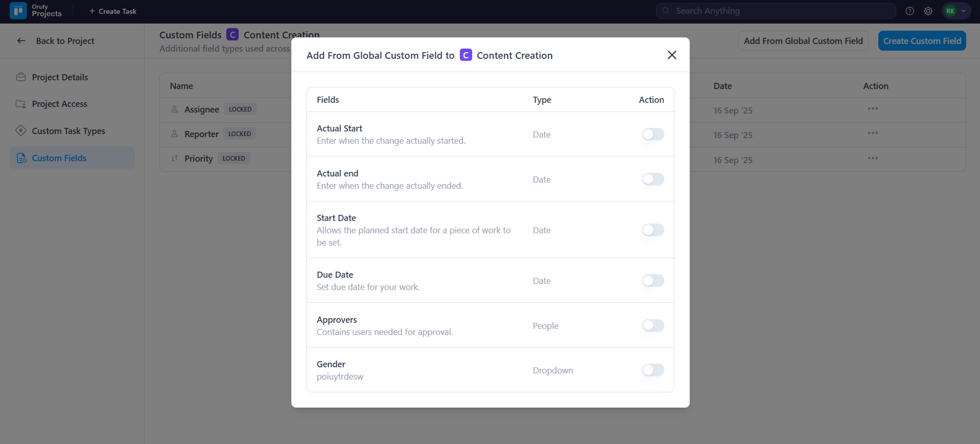Screen dimensions: 980x444
Task: Click the Orufy Projects logo icon
Action: pyautogui.click(x=18, y=11)
